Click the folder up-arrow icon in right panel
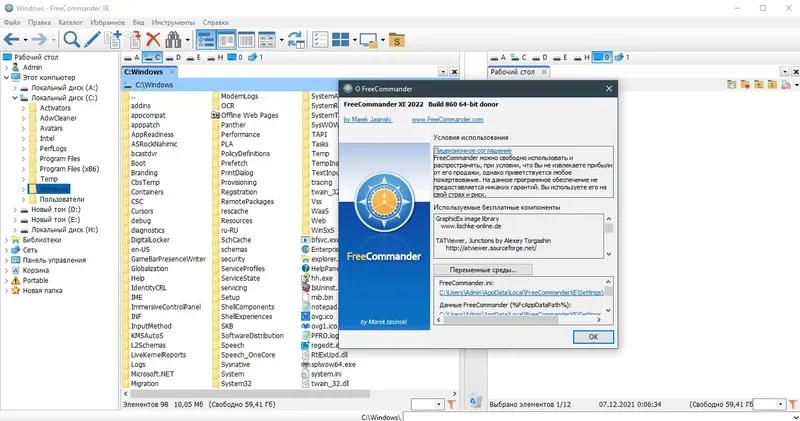Image resolution: width=800 pixels, height=421 pixels. pyautogui.click(x=759, y=85)
